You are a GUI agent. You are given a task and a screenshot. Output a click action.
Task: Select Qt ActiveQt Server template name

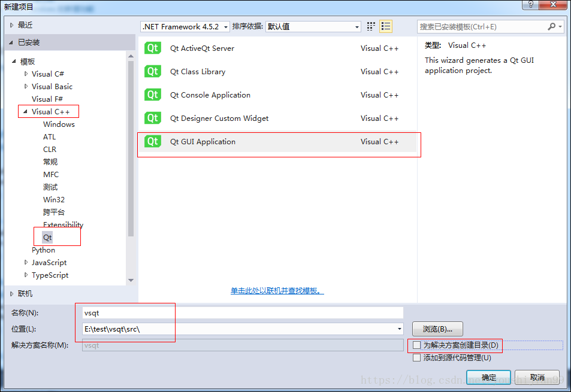[202, 48]
